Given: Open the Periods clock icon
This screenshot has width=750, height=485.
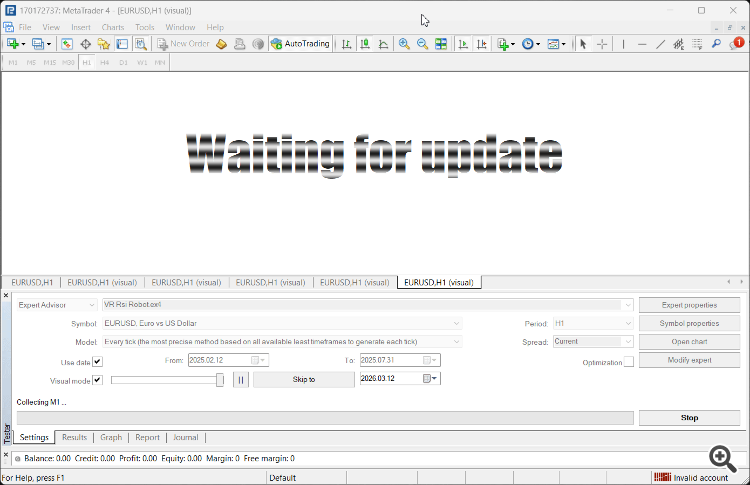Looking at the screenshot, I should coord(528,44).
